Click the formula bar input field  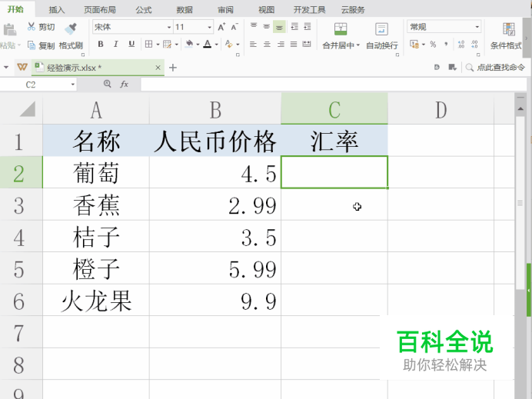pos(334,84)
